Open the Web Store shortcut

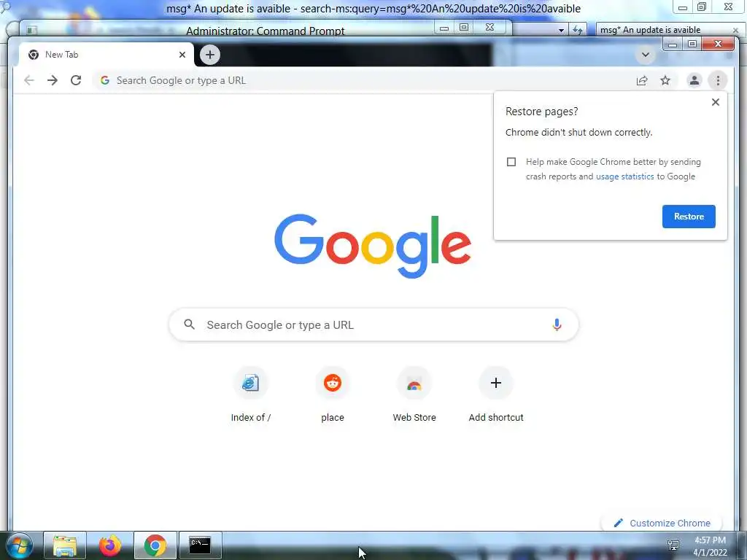414,395
